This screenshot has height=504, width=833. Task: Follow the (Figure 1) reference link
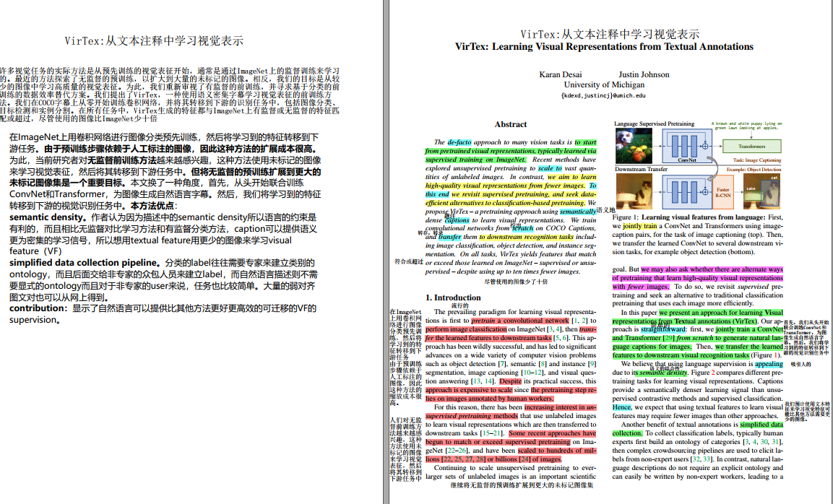(766, 355)
